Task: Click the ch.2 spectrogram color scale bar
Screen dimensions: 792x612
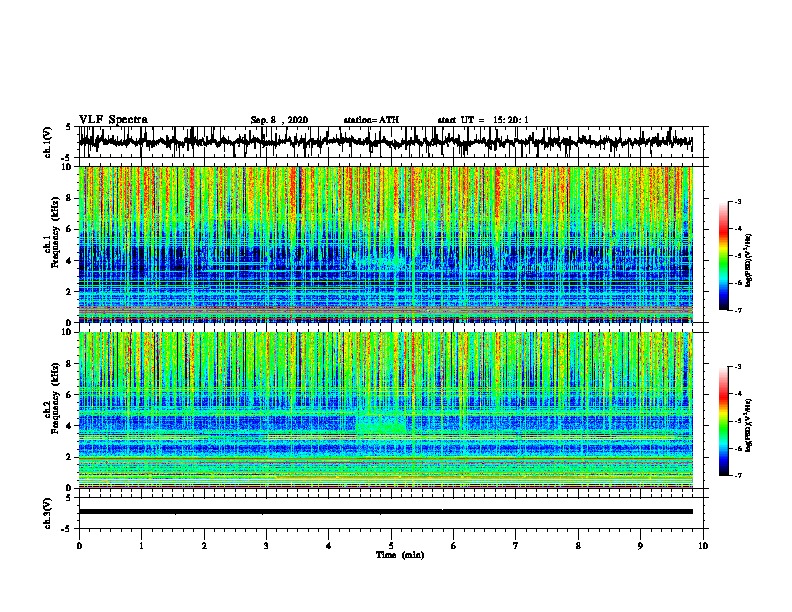Action: (x=723, y=421)
